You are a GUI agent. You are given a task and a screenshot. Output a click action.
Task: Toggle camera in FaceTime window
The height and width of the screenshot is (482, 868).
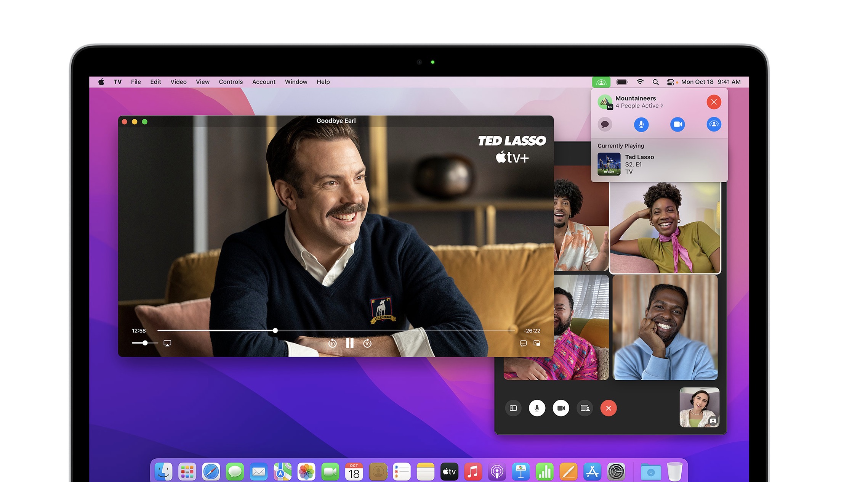click(x=561, y=408)
